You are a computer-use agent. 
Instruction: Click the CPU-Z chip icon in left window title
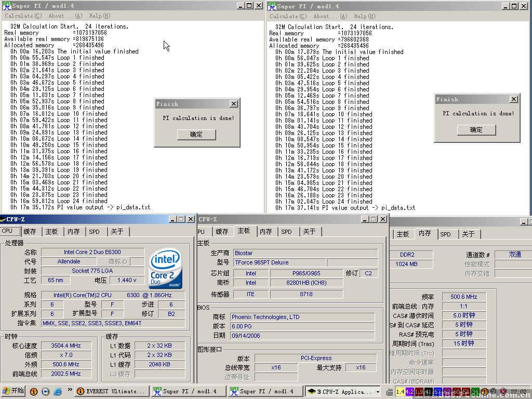click(x=3, y=220)
